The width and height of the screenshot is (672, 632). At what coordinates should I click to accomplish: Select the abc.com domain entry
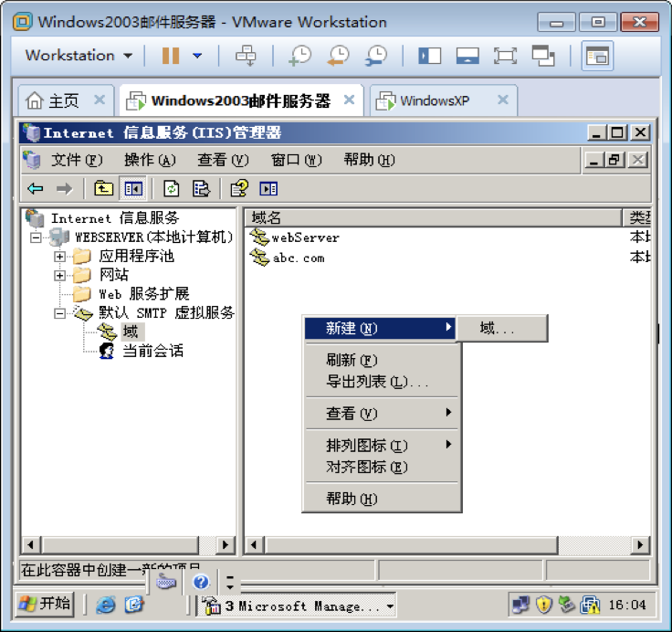(299, 258)
